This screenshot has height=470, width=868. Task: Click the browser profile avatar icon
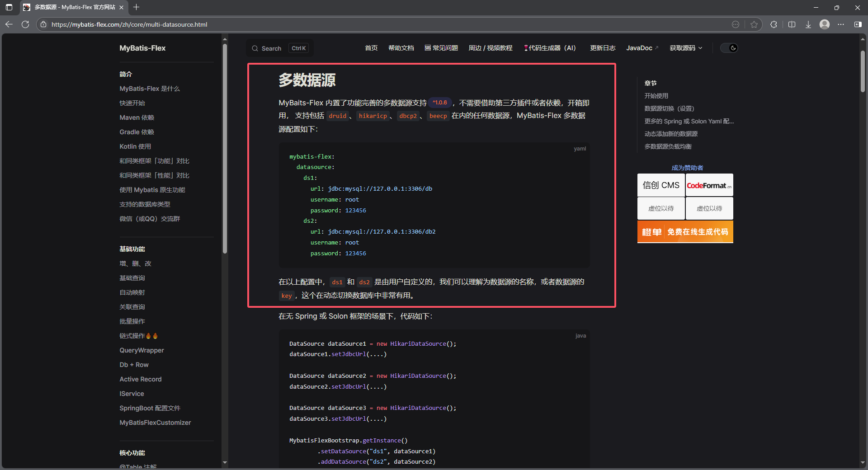tap(825, 24)
